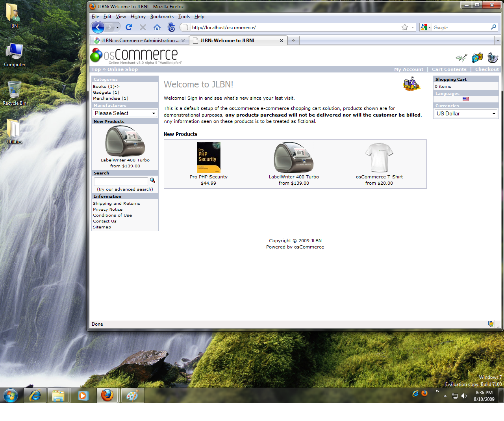Open the History menu
Screen dimensions: 504x421
(138, 17)
